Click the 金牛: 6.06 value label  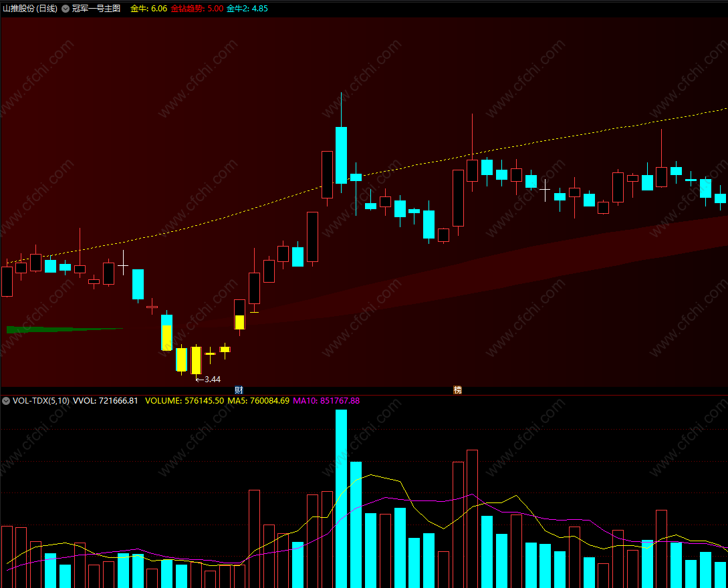point(148,9)
